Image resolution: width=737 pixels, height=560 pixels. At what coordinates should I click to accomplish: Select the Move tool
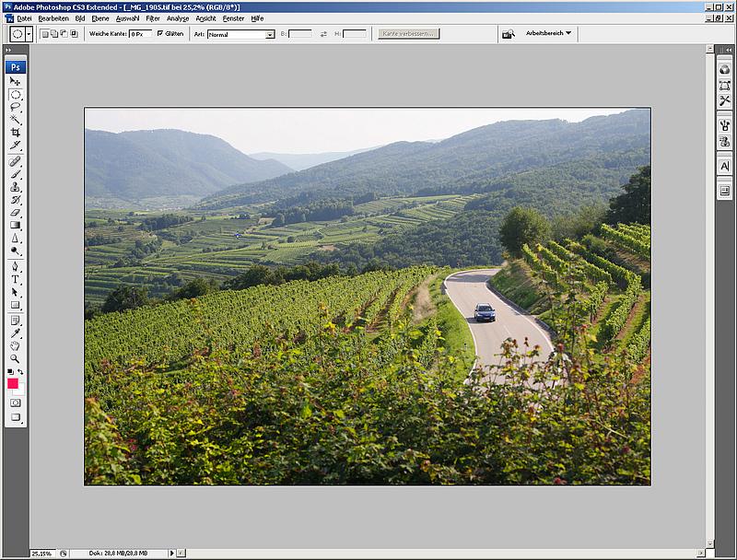15,81
